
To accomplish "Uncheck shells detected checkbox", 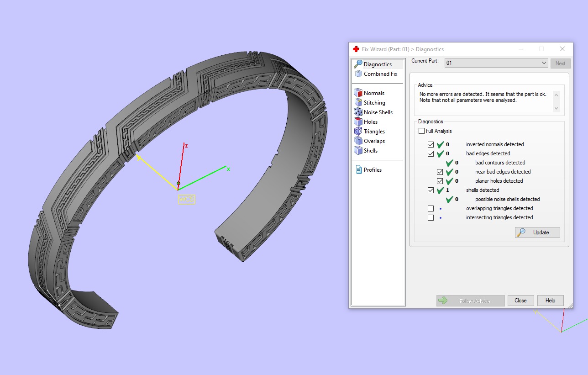I will [430, 190].
